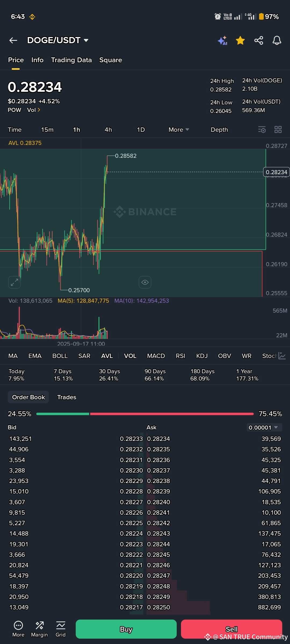The width and height of the screenshot is (290, 644).
Task: Select the 1D interval
Action: 141,130
